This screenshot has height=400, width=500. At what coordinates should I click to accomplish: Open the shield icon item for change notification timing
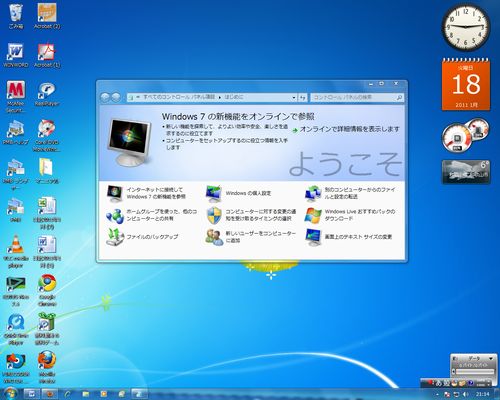(x=251, y=215)
